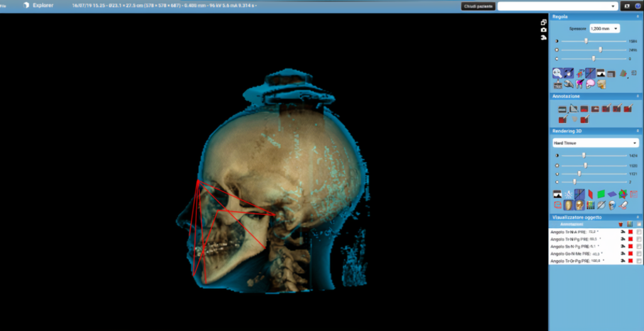The image size is (644, 331).
Task: Select the golden skull rendering icon
Action: tap(579, 205)
